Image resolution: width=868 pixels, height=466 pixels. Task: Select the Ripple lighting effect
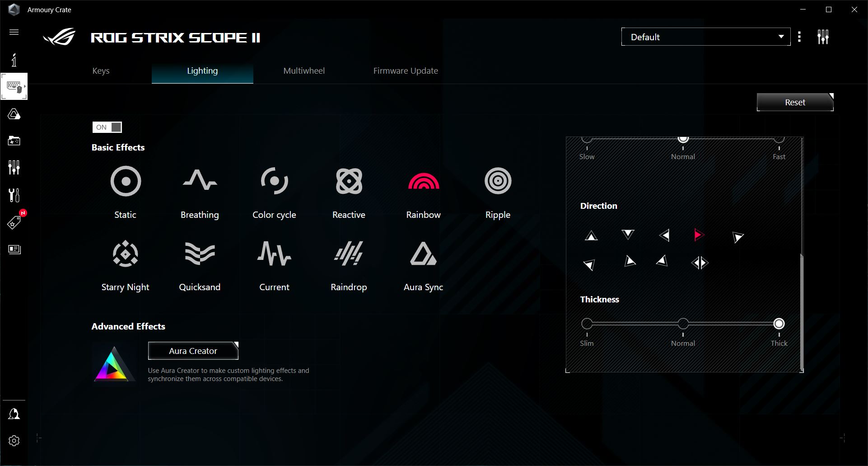click(x=498, y=193)
